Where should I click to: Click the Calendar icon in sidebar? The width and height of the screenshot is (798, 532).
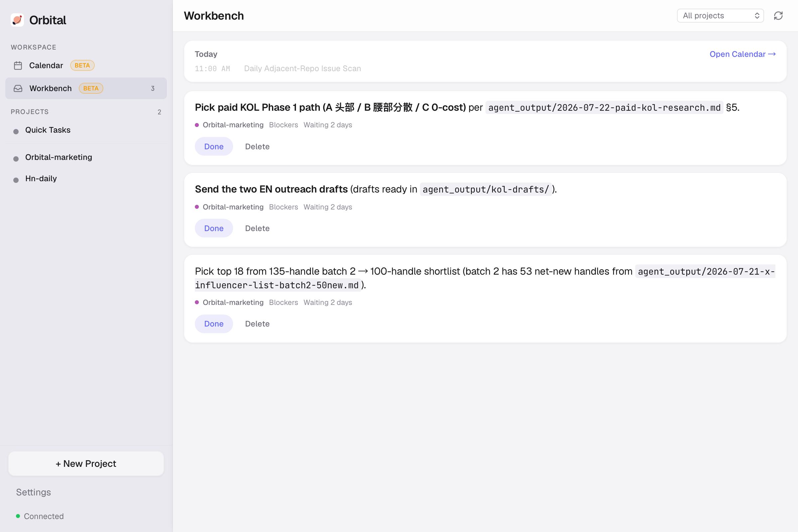[x=18, y=66]
